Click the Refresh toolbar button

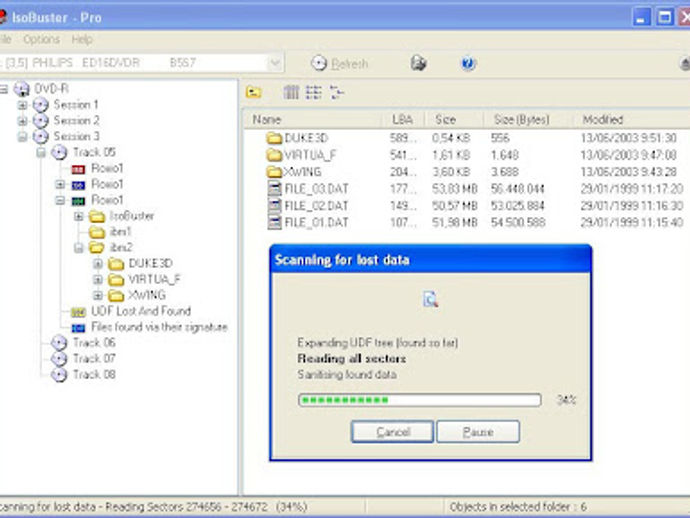(x=339, y=63)
